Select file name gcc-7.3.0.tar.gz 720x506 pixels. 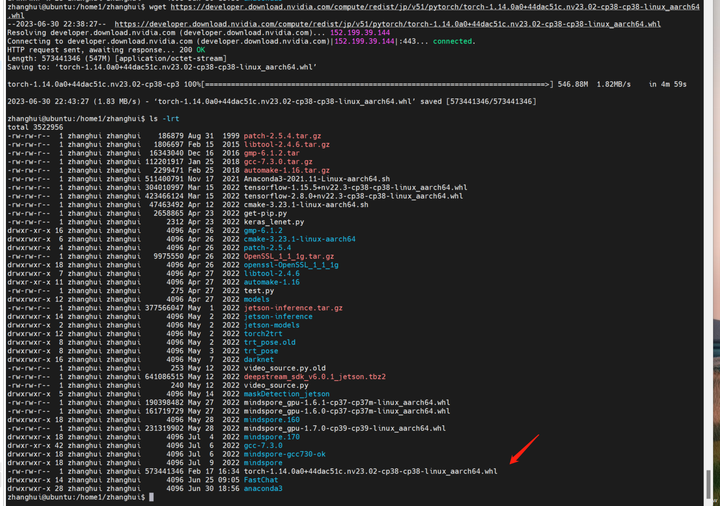[278, 162]
